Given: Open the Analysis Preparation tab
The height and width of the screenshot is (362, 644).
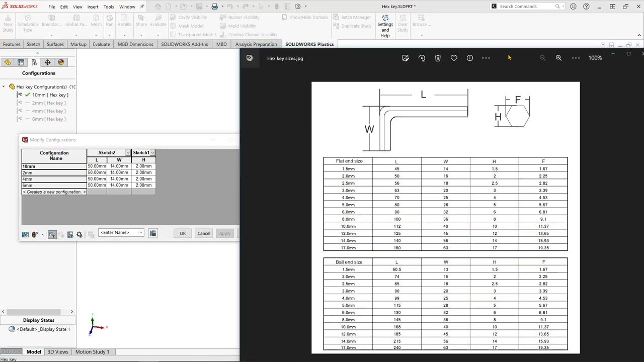Looking at the screenshot, I should point(256,44).
